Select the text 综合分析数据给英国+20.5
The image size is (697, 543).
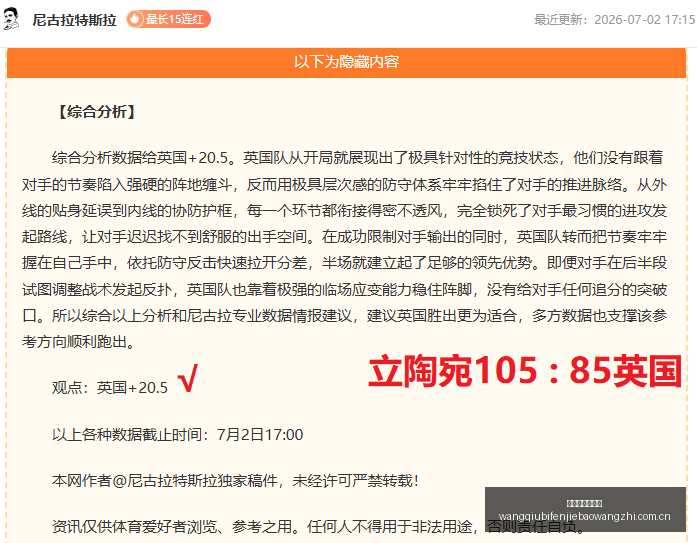[x=144, y=158]
